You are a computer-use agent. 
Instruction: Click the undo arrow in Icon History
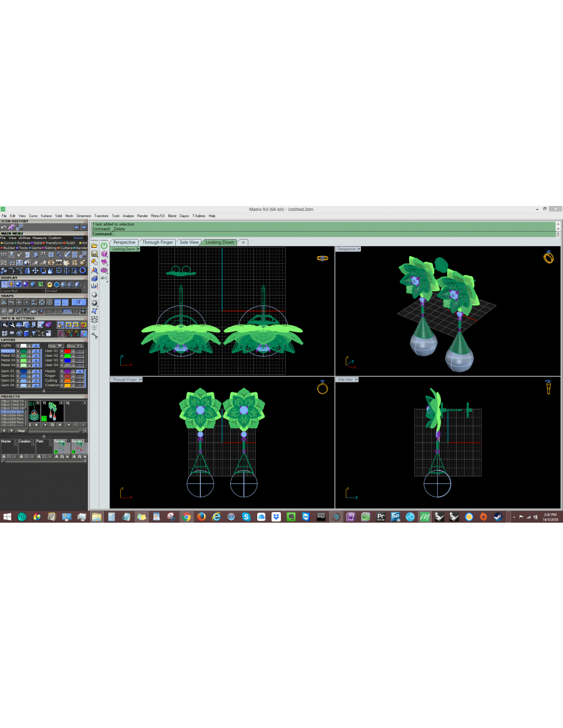coord(4,227)
